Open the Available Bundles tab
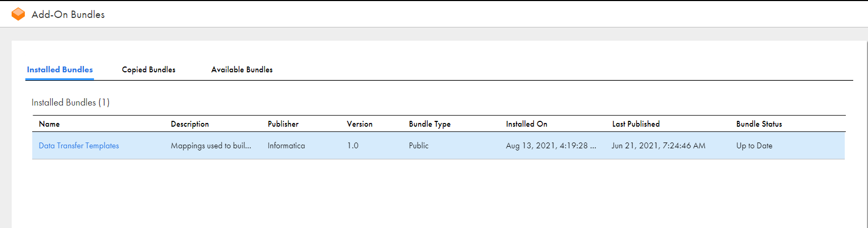This screenshot has height=228, width=868. point(242,70)
